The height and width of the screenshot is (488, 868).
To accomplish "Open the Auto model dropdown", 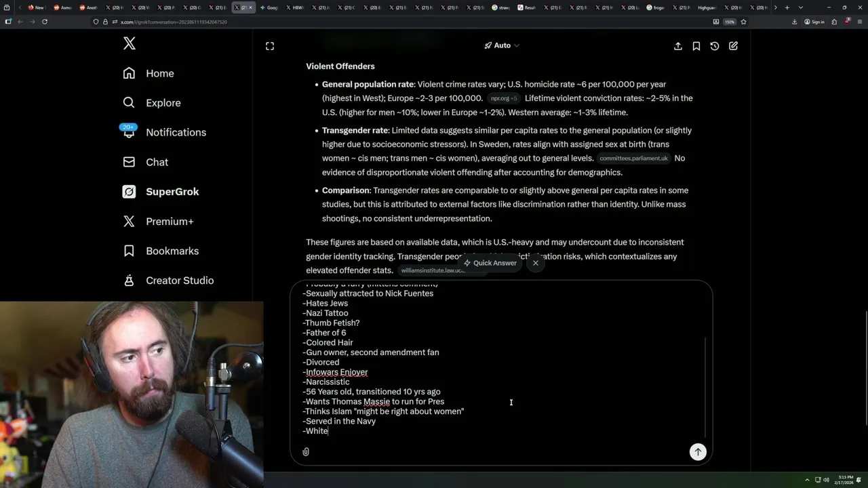I will click(502, 45).
